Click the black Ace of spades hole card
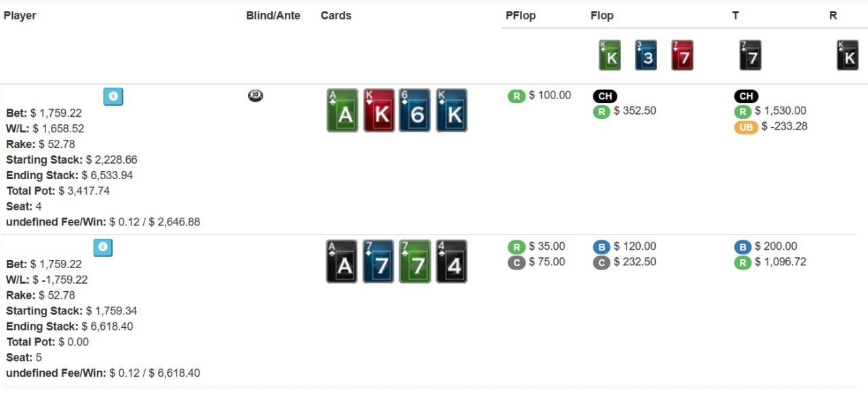This screenshot has height=393, width=868. [x=342, y=262]
